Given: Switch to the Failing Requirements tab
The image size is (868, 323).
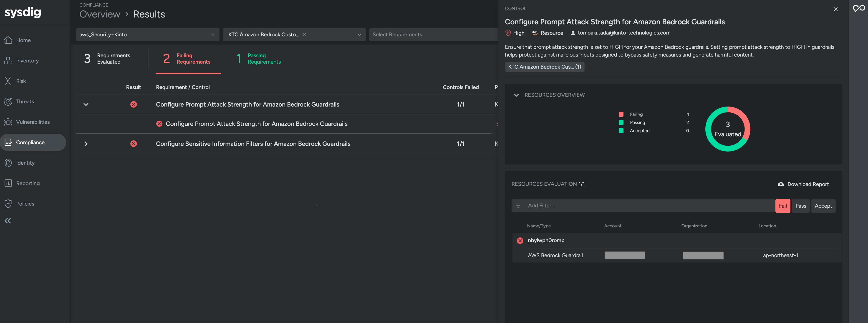Looking at the screenshot, I should click(x=188, y=59).
